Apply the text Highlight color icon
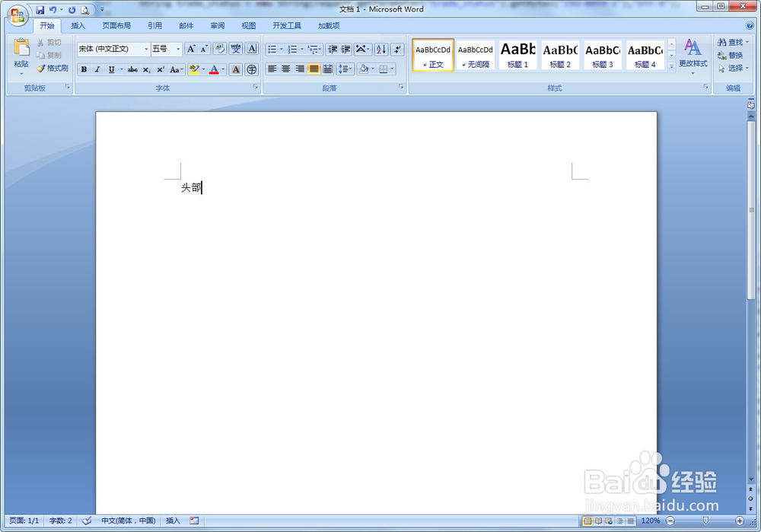 195,69
